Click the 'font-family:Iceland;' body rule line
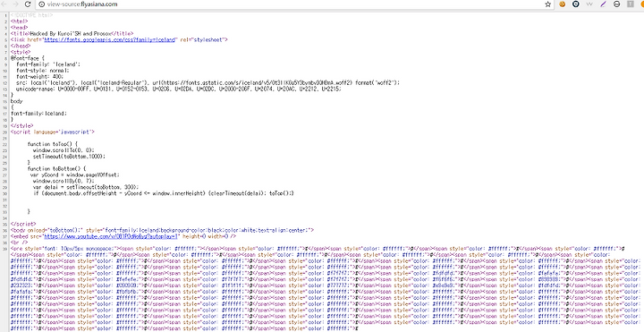The width and height of the screenshot is (644, 332). click(x=38, y=114)
